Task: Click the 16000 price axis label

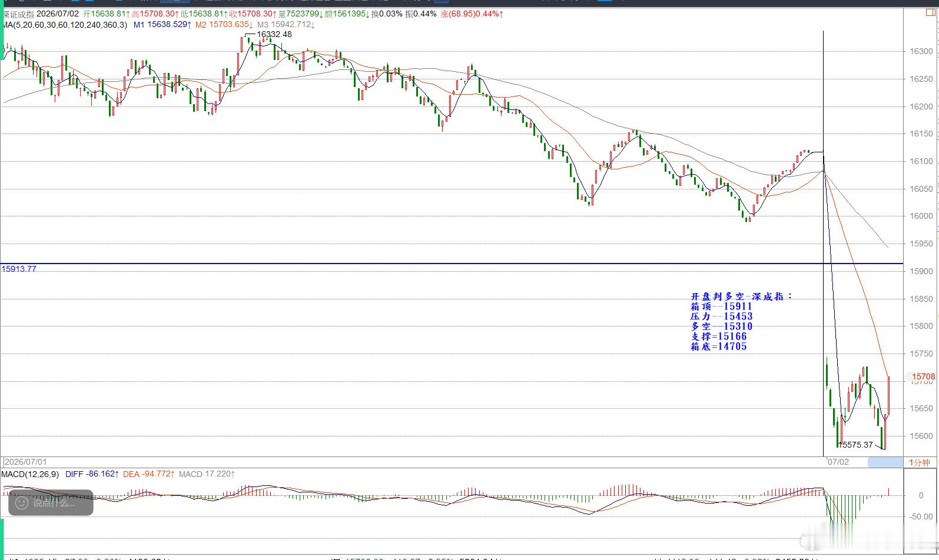Action: pos(921,216)
